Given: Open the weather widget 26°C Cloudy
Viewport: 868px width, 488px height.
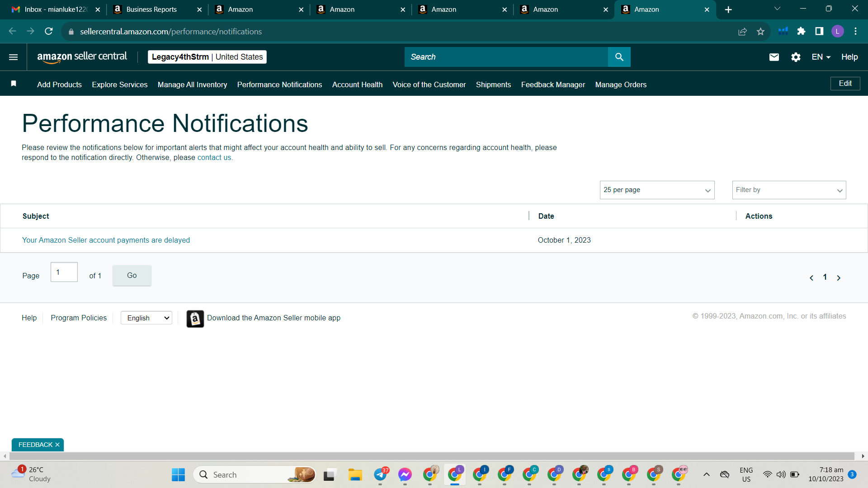Looking at the screenshot, I should click(x=31, y=474).
